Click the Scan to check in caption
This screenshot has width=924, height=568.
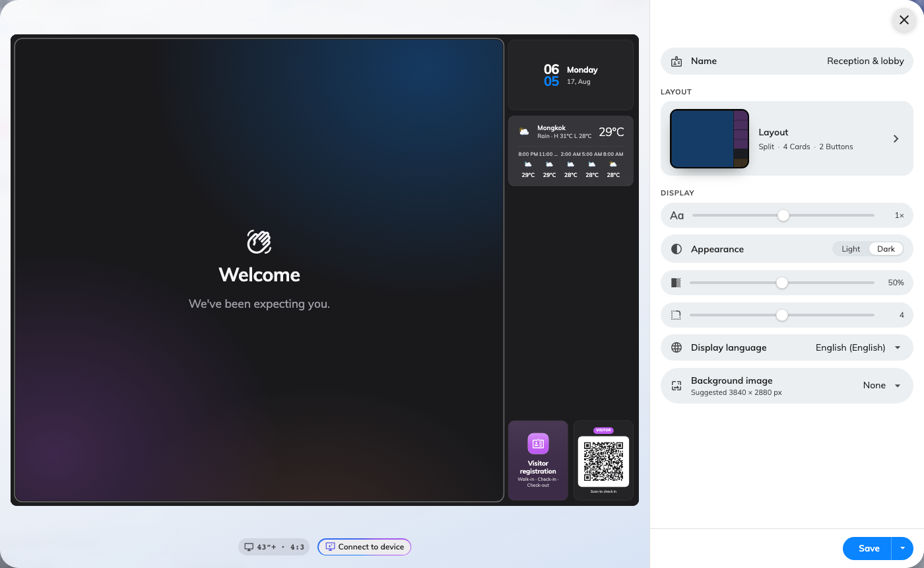coord(603,491)
